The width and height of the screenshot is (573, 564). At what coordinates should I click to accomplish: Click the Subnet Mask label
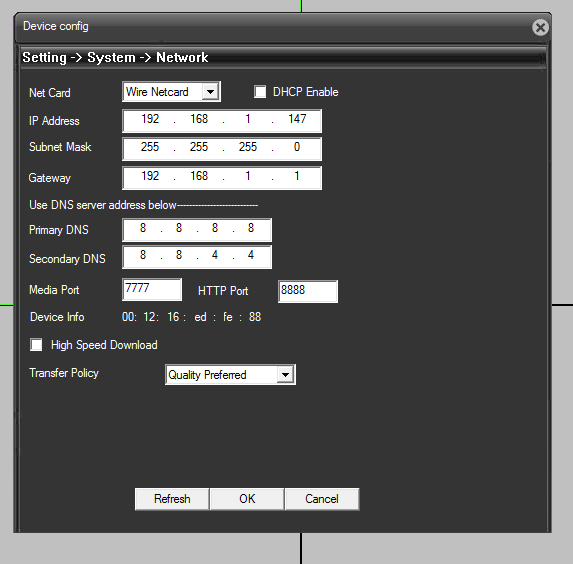60,147
